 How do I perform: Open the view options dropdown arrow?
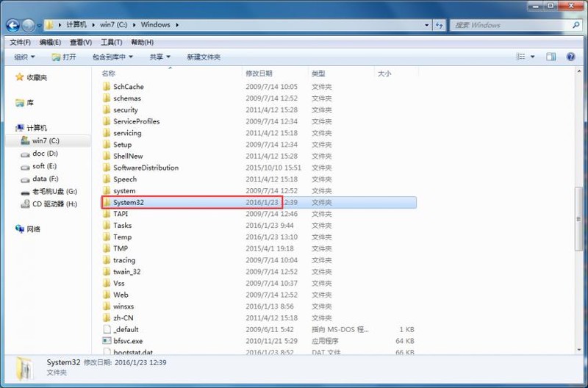pyautogui.click(x=532, y=57)
